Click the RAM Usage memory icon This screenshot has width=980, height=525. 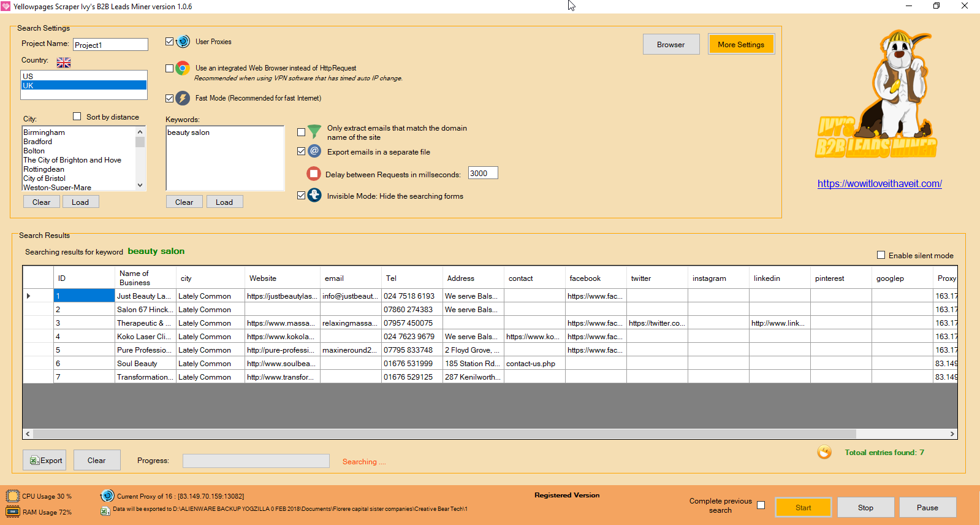pos(13,512)
